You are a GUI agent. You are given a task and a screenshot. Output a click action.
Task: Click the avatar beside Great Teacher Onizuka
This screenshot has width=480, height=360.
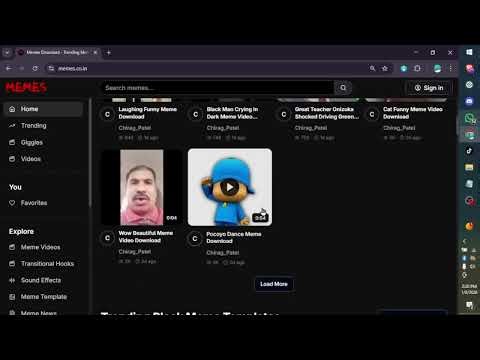point(284,114)
